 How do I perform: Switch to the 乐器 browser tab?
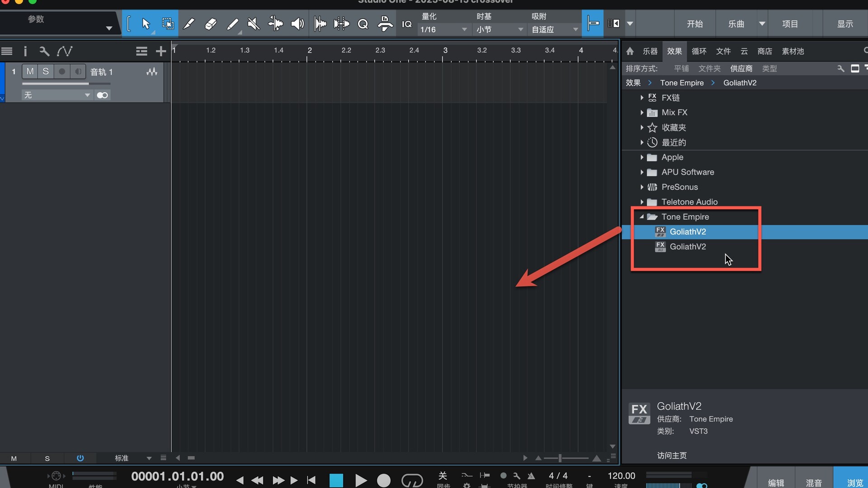(650, 51)
